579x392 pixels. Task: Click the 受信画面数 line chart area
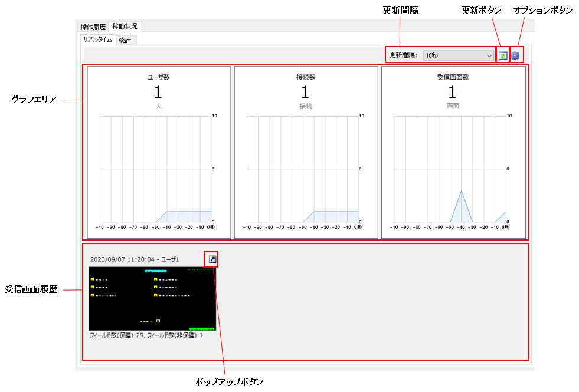tap(450, 169)
